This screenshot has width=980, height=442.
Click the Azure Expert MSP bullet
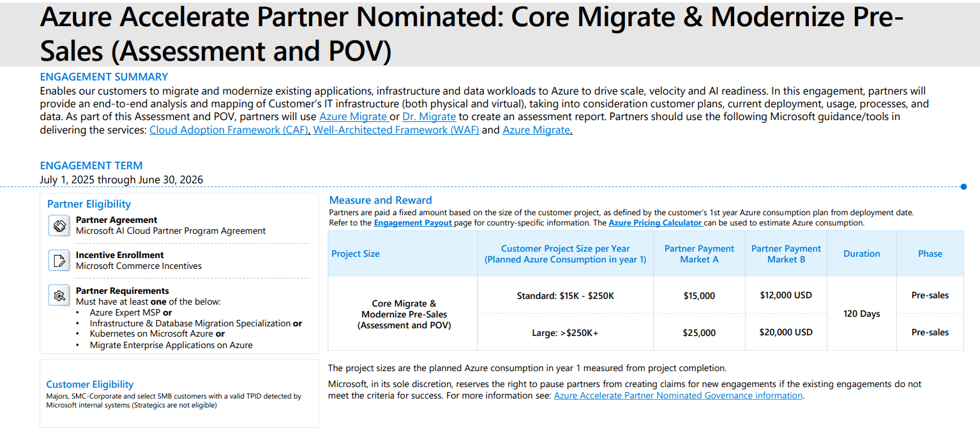[x=131, y=312]
